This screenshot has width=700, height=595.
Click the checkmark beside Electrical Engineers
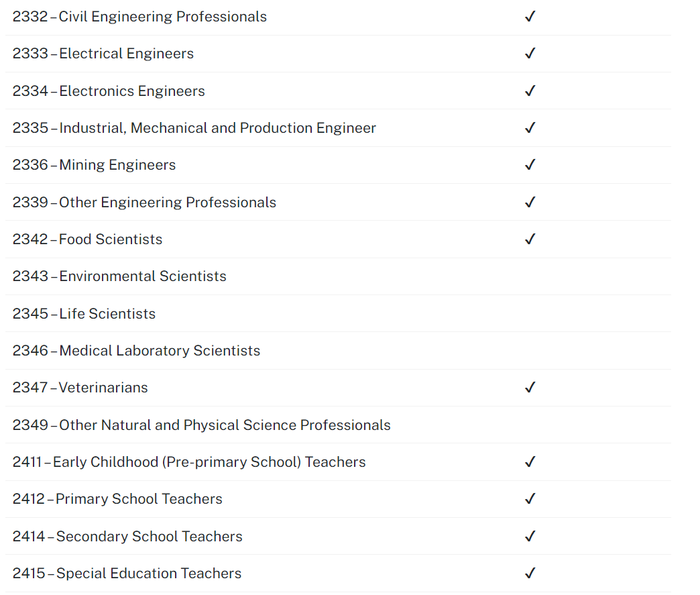click(530, 54)
